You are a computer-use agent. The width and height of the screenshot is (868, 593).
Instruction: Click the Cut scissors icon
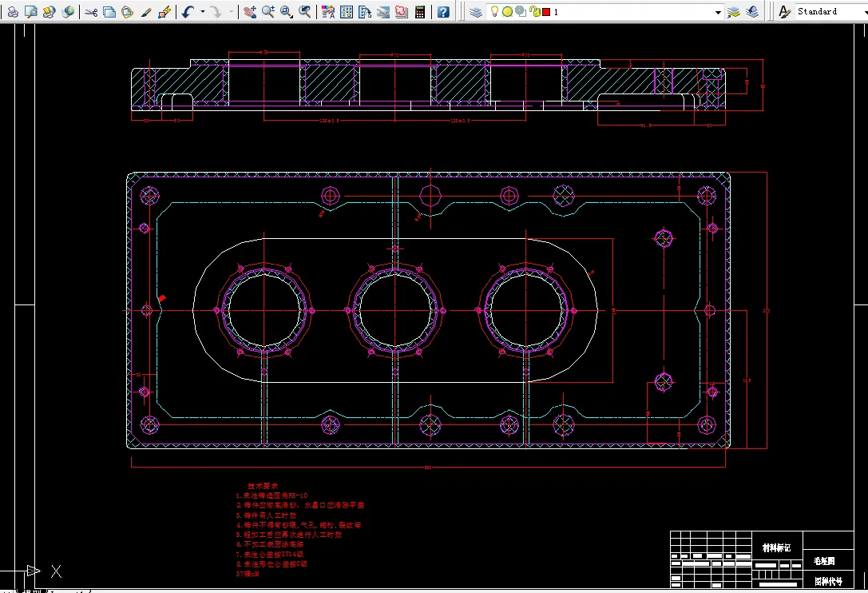pos(91,12)
